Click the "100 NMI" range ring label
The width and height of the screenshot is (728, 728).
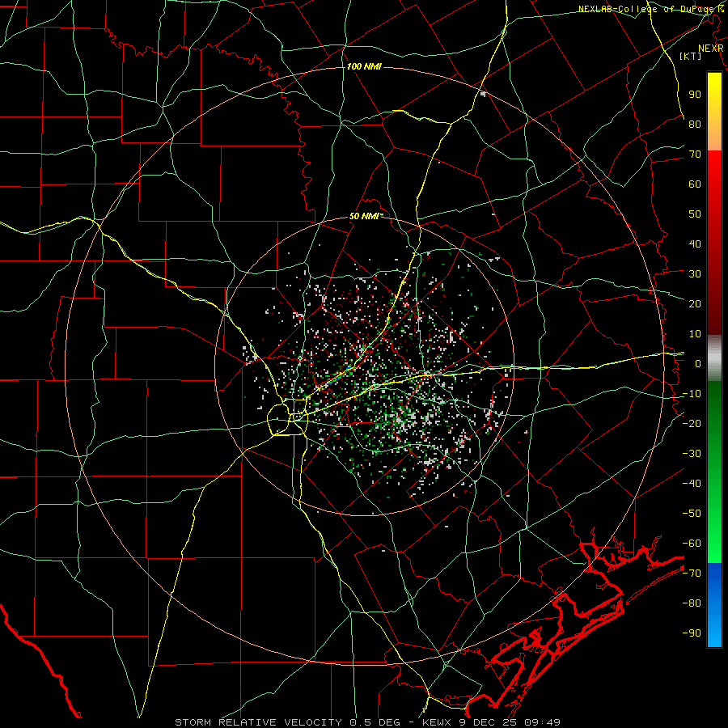(x=364, y=66)
